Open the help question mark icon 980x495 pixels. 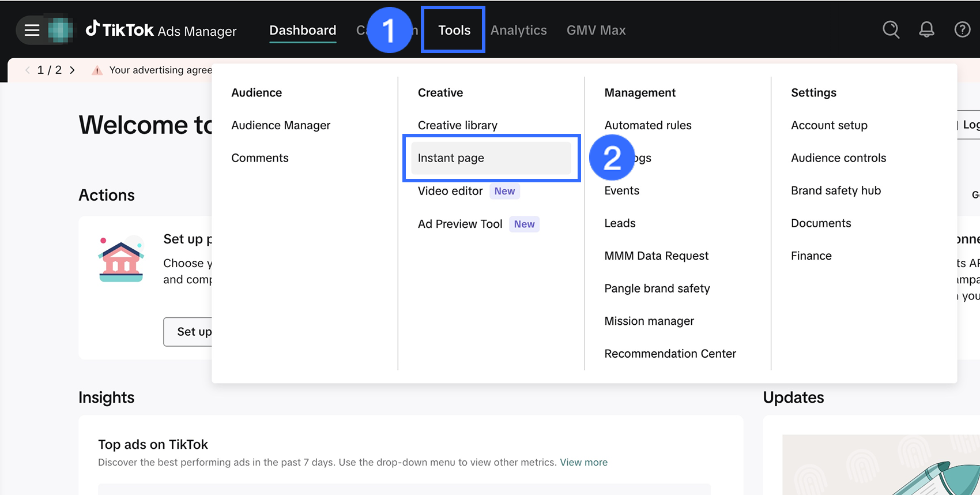click(962, 29)
